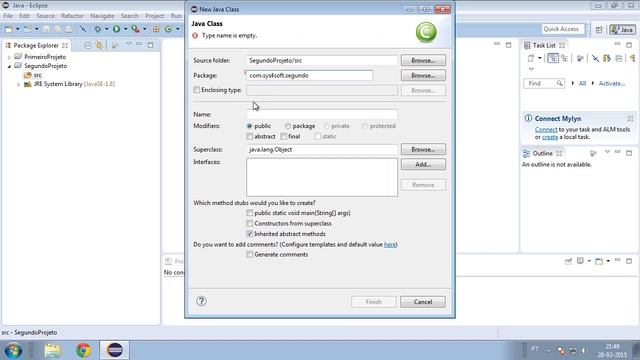Screen dimensions: 640x360
Task: Select the public modifier radio button
Action: coord(249,126)
